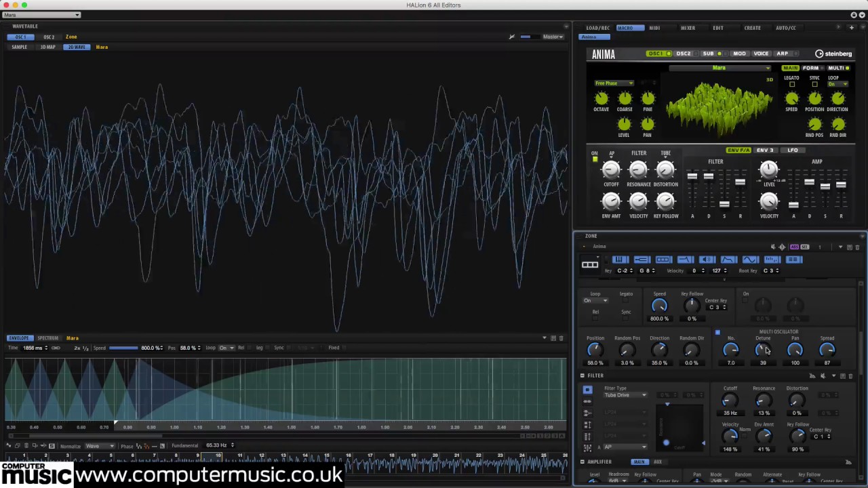Mute the Anima zone
Viewport: 868px width, 488px height.
point(773,247)
